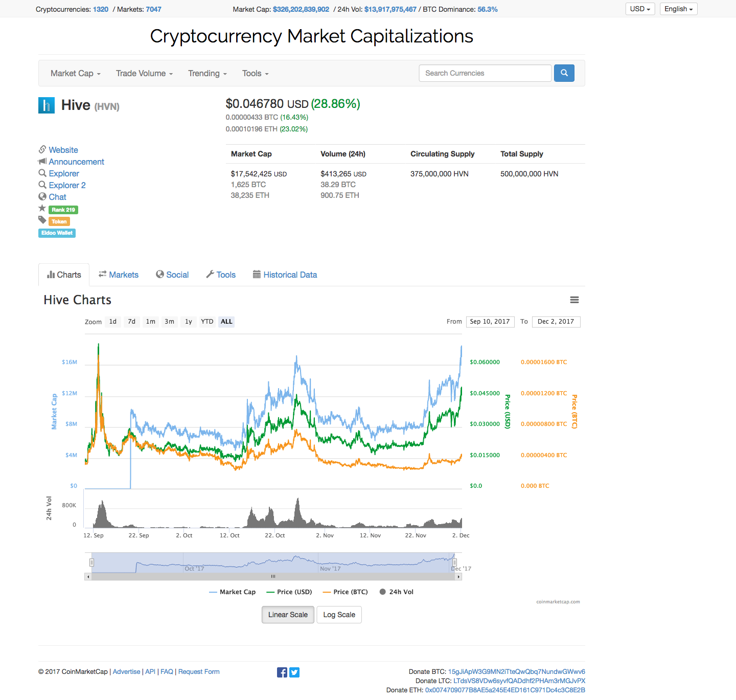Viewport: 736px width, 700px height.
Task: Toggle Market Cap series in legend
Action: click(233, 592)
